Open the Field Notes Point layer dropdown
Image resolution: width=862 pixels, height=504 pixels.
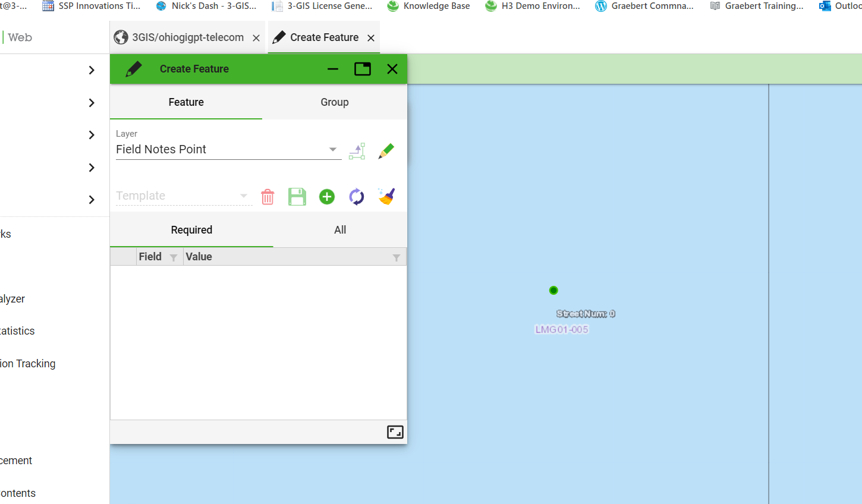point(333,150)
